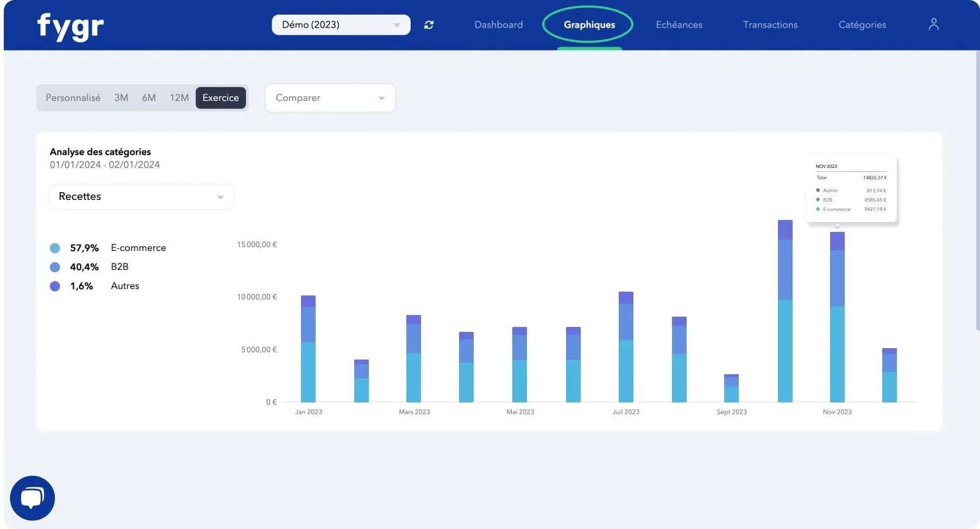Expand the Comparer dropdown
The width and height of the screenshot is (980, 529).
click(330, 98)
